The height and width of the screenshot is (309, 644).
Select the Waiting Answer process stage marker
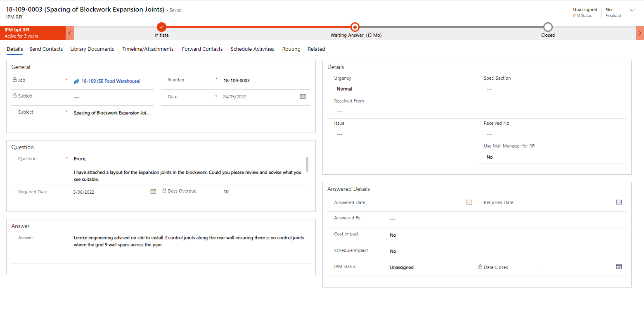355,27
